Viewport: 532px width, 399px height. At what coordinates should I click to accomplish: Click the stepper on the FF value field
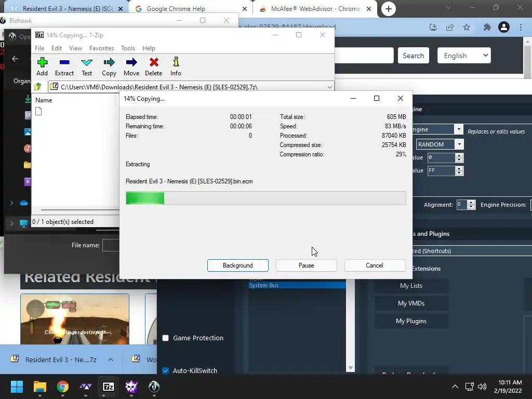[x=459, y=170]
